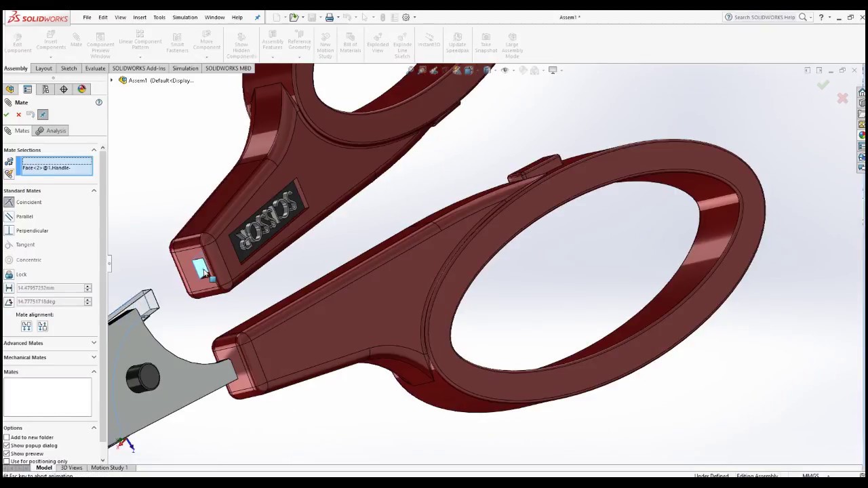
Task: Click the viewport display monitor icon
Action: [553, 70]
